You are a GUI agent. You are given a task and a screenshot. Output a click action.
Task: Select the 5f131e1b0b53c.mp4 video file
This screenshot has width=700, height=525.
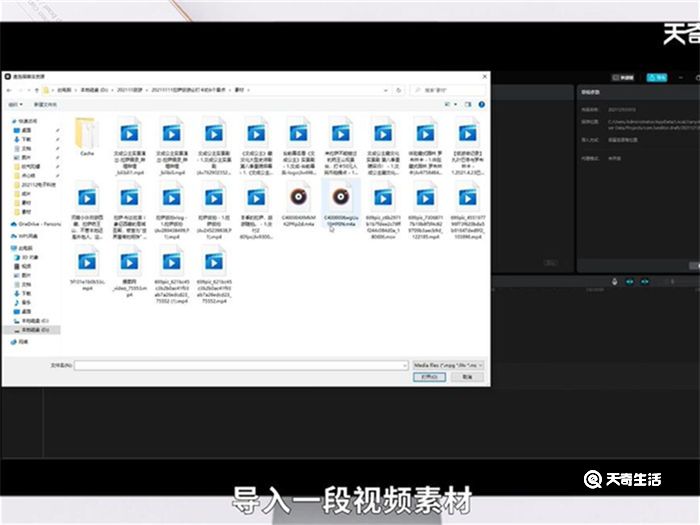pyautogui.click(x=87, y=269)
